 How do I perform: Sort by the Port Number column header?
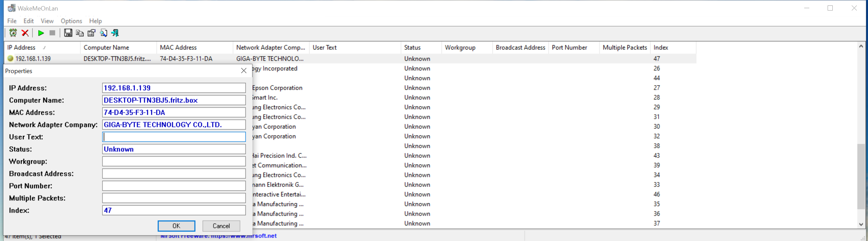(x=574, y=48)
